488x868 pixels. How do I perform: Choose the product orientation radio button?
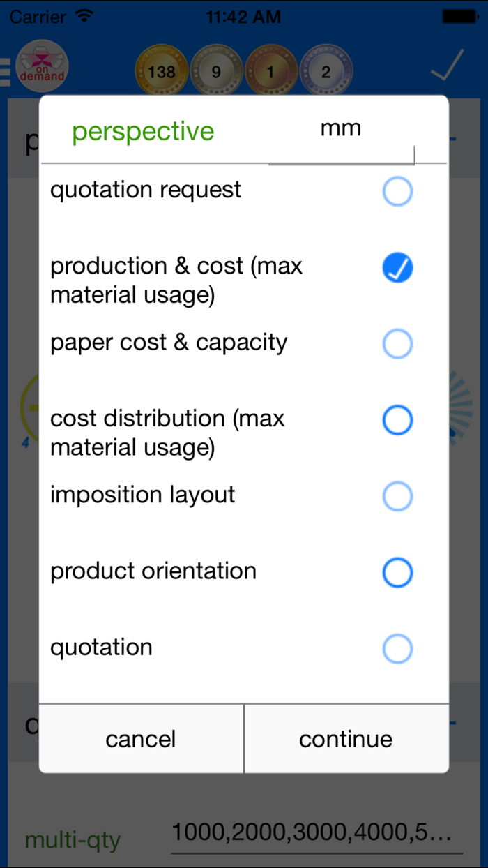click(x=397, y=573)
